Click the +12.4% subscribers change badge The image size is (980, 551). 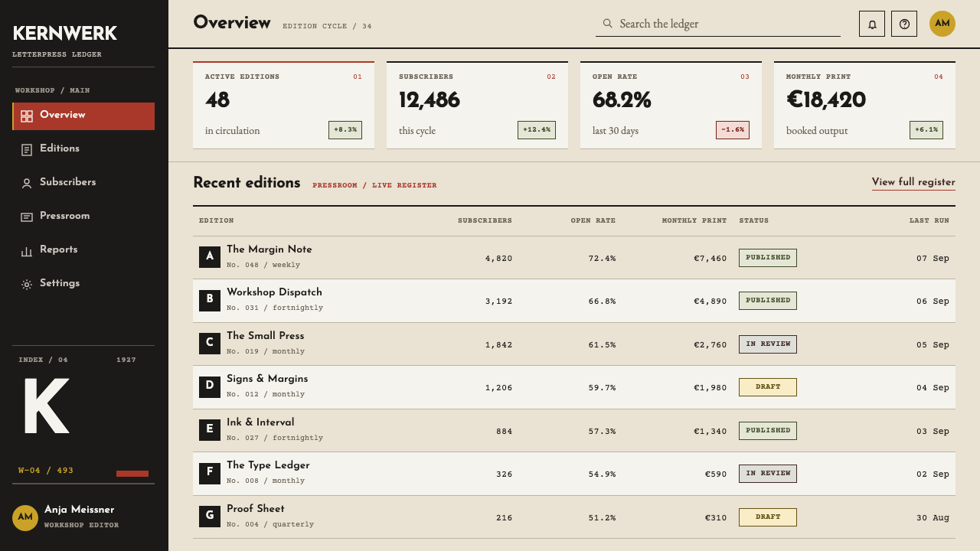point(537,130)
